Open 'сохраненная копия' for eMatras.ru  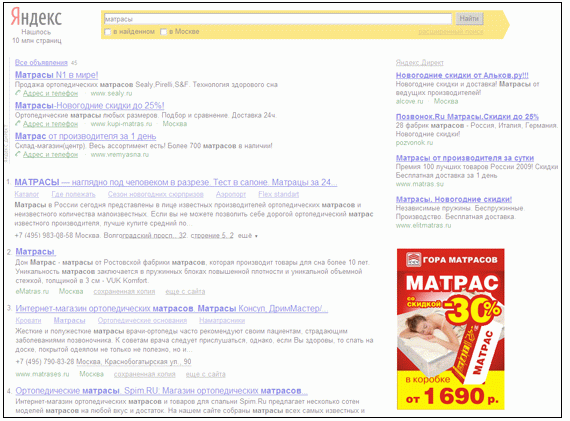[x=124, y=292]
